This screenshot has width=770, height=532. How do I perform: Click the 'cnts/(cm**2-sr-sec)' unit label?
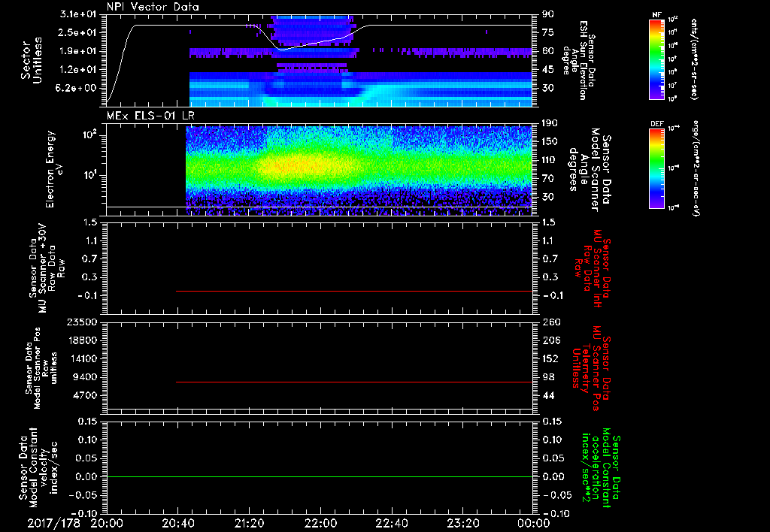[694, 59]
